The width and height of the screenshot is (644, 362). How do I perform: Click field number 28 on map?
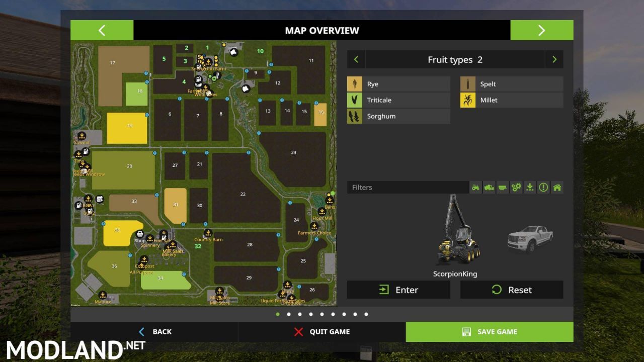(250, 245)
